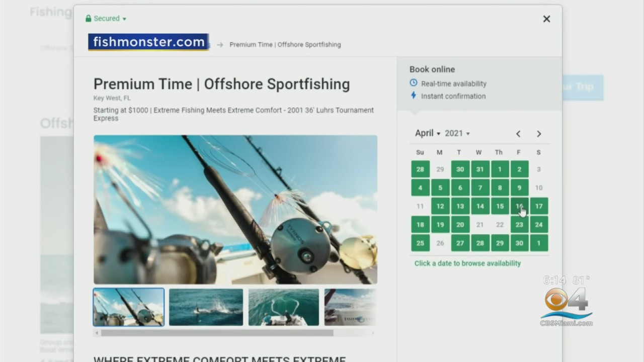Screen dimensions: 644x362
Task: Select April 12 availability date
Action: click(x=440, y=206)
